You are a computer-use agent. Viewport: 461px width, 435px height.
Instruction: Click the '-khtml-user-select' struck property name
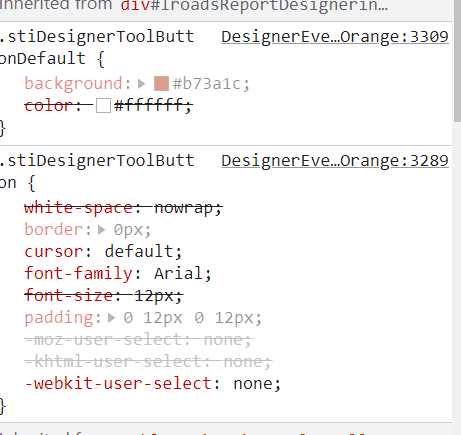click(113, 362)
